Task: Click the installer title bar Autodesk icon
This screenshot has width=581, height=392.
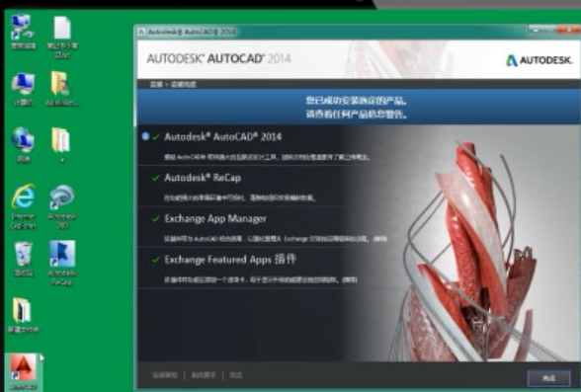Action: point(141,32)
